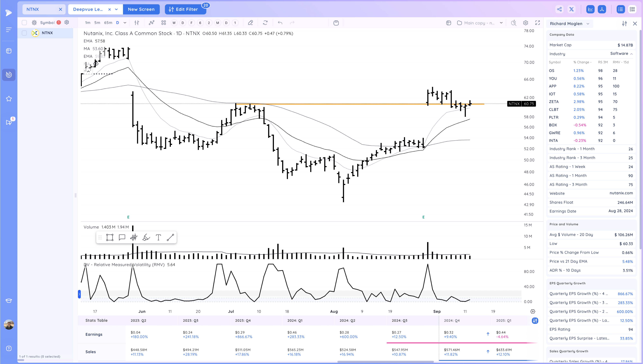Screen dimensions: 643x364
Task: Open the chart settings gear icon
Action: (525, 23)
